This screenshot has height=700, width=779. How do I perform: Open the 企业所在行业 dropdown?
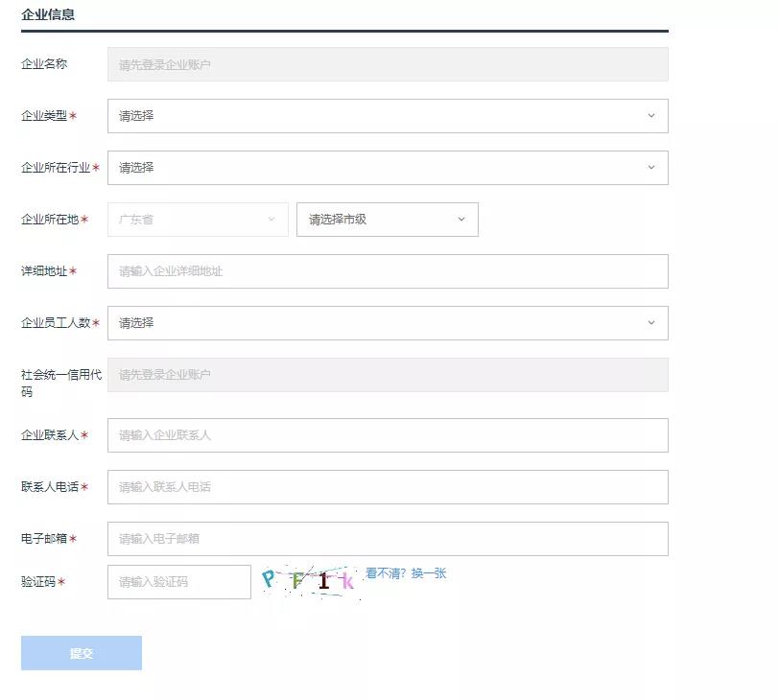point(388,167)
